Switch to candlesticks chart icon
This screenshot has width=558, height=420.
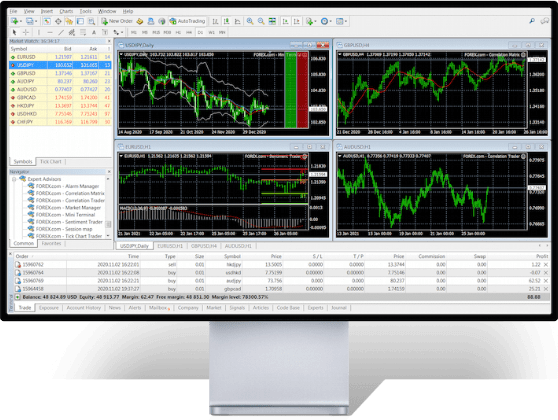pos(226,21)
